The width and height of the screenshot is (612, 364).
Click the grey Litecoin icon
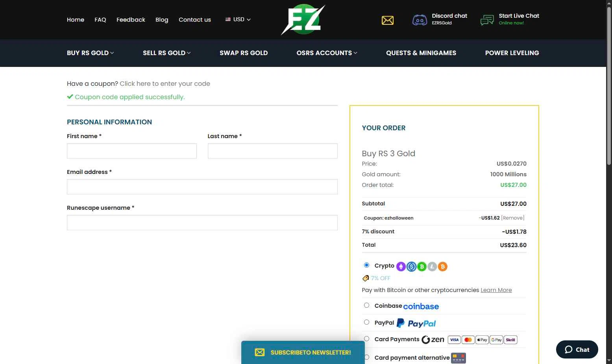tap(432, 266)
